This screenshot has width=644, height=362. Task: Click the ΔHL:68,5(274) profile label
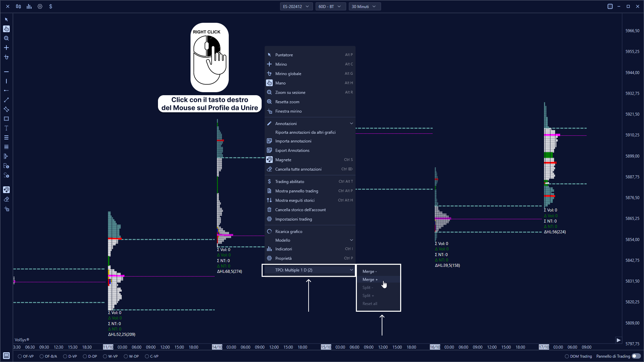coord(229,271)
